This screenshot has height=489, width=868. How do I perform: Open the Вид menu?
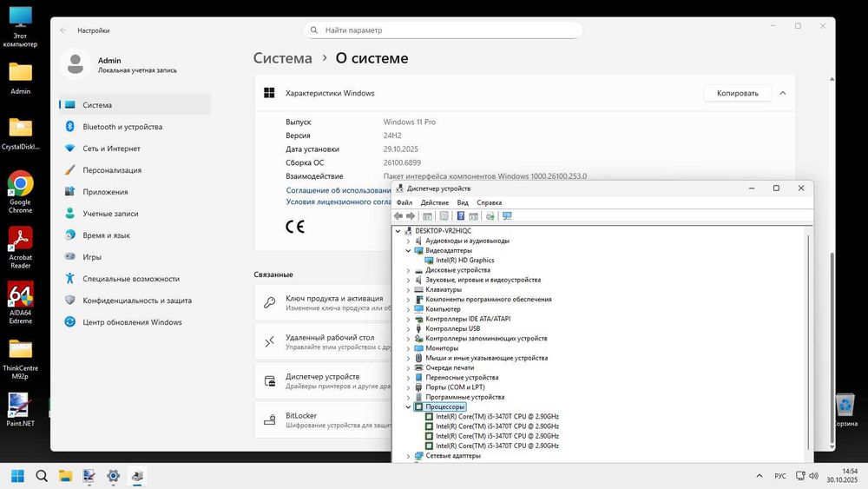(x=463, y=202)
